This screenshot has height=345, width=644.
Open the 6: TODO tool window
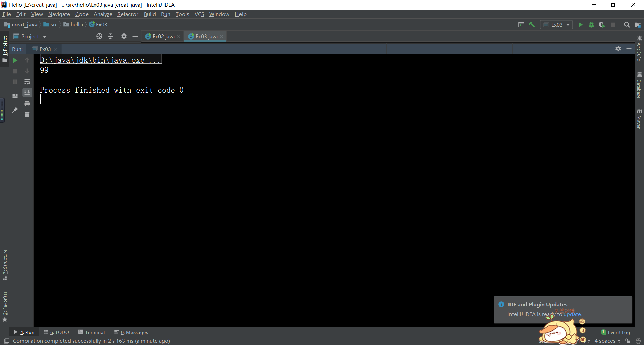56,332
